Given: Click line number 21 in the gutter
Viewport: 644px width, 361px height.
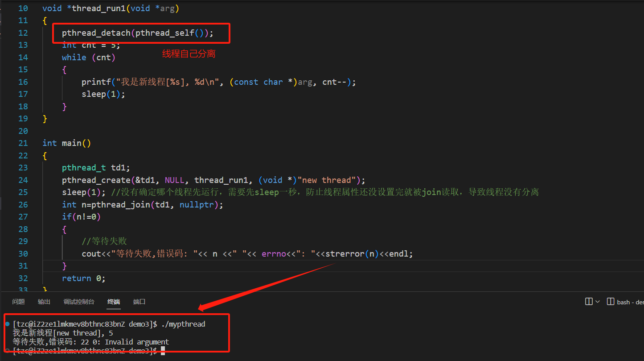Looking at the screenshot, I should 23,143.
